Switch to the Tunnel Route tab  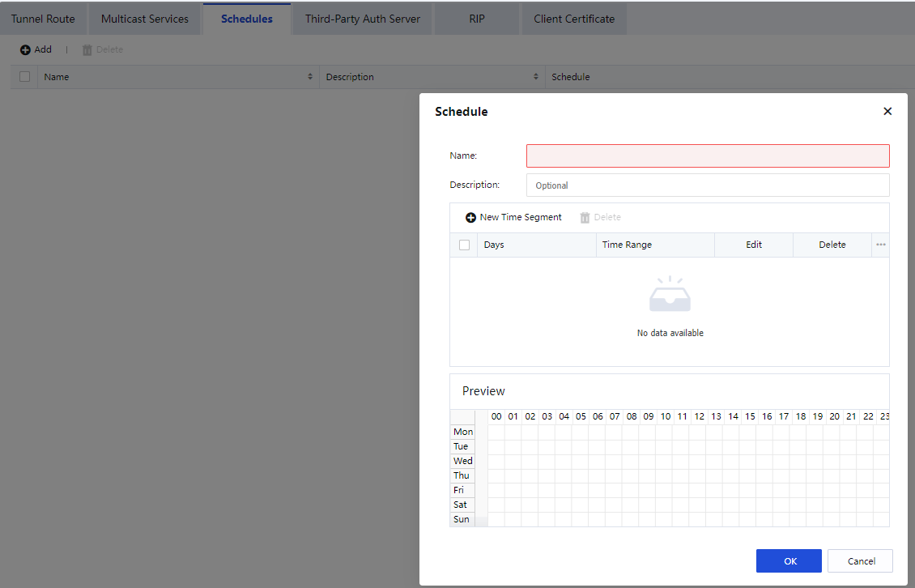pos(43,19)
